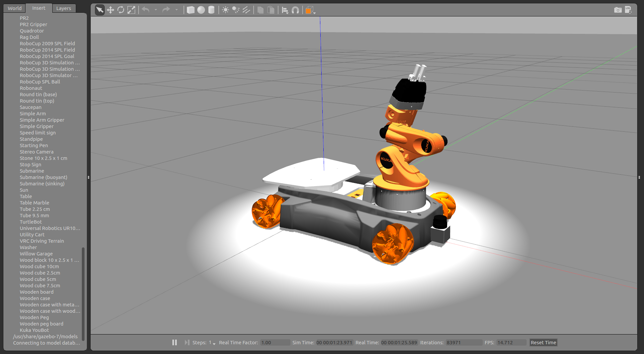
Task: Toggle the snap magnet tool
Action: click(295, 10)
